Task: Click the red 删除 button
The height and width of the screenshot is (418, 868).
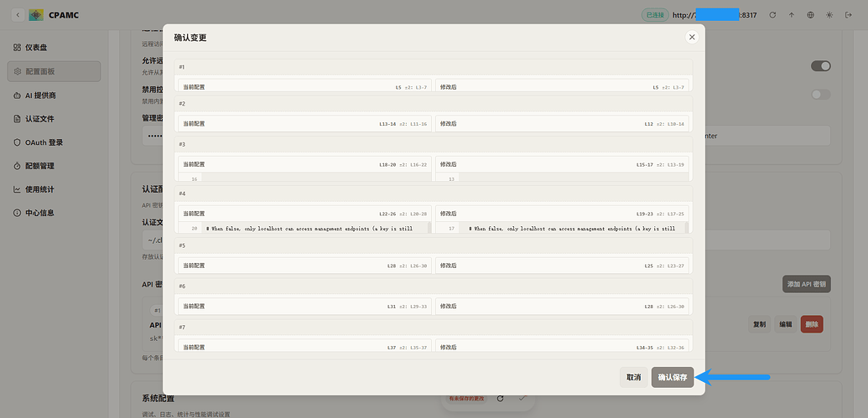Action: click(x=812, y=324)
